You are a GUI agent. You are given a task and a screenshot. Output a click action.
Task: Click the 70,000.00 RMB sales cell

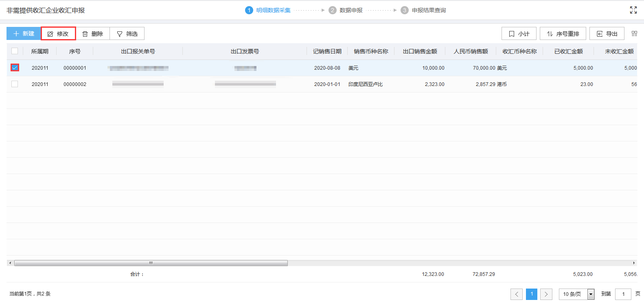[x=484, y=68]
